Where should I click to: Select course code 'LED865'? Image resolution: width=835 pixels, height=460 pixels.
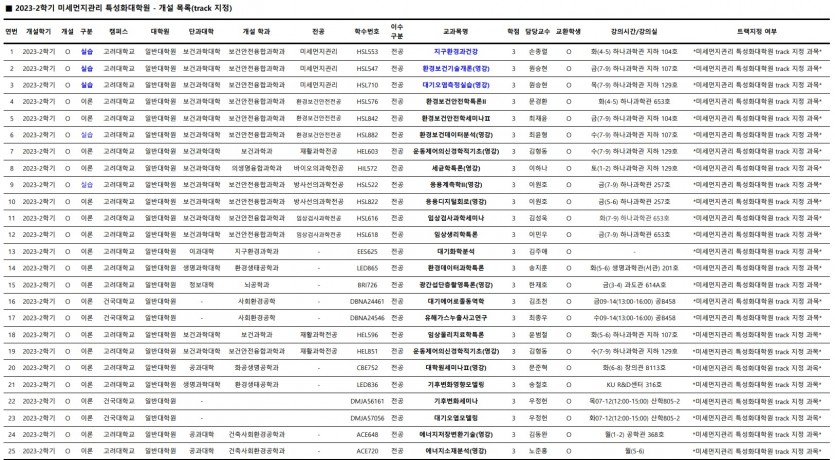[x=367, y=268]
